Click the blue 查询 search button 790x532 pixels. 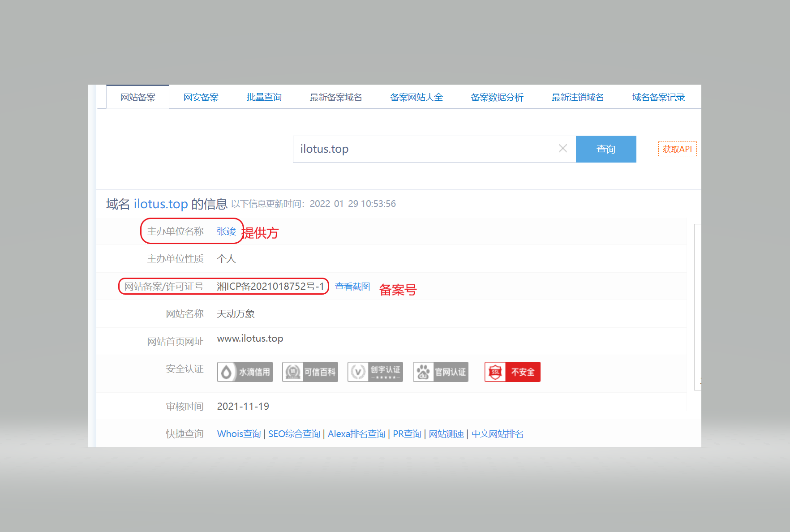605,149
